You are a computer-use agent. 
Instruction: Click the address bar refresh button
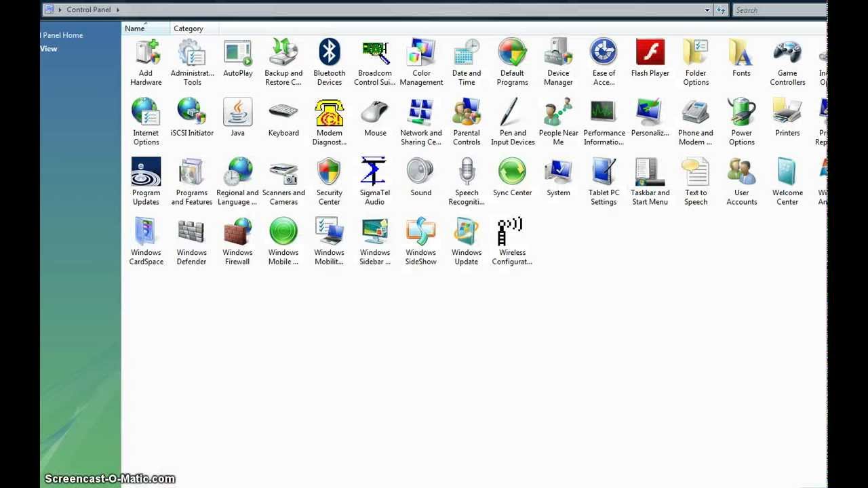[721, 10]
